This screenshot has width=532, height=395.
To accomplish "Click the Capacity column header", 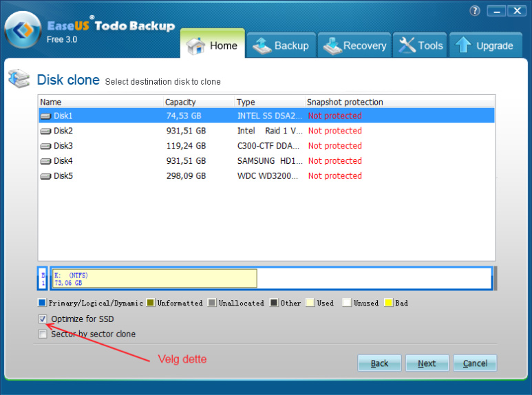I will (199, 102).
